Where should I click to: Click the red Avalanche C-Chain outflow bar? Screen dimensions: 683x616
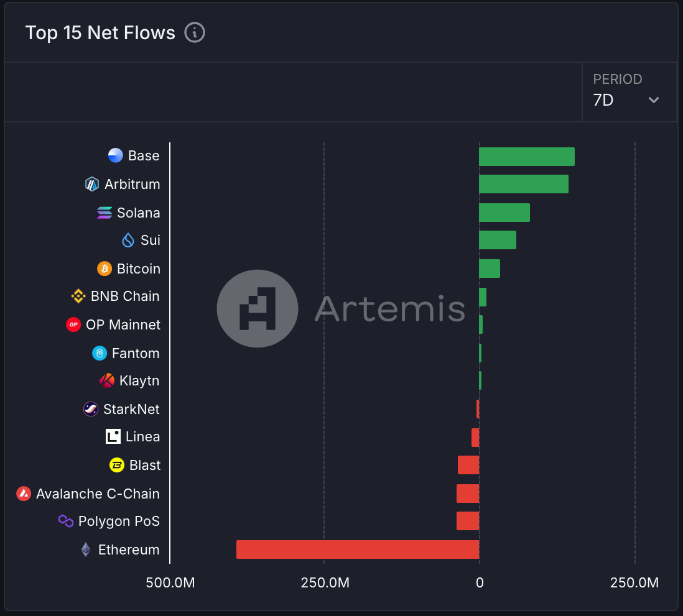(x=468, y=494)
